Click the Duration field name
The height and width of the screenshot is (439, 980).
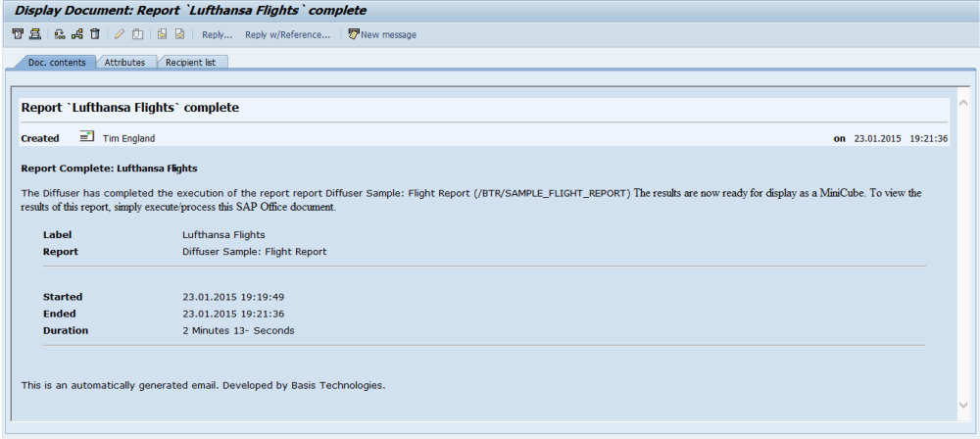pyautogui.click(x=66, y=331)
